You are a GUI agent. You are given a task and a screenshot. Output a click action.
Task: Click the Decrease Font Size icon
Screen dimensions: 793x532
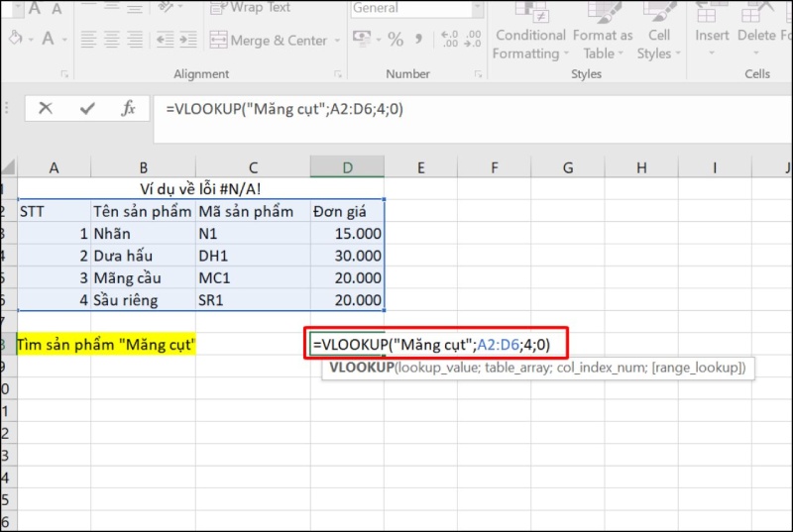point(57,8)
